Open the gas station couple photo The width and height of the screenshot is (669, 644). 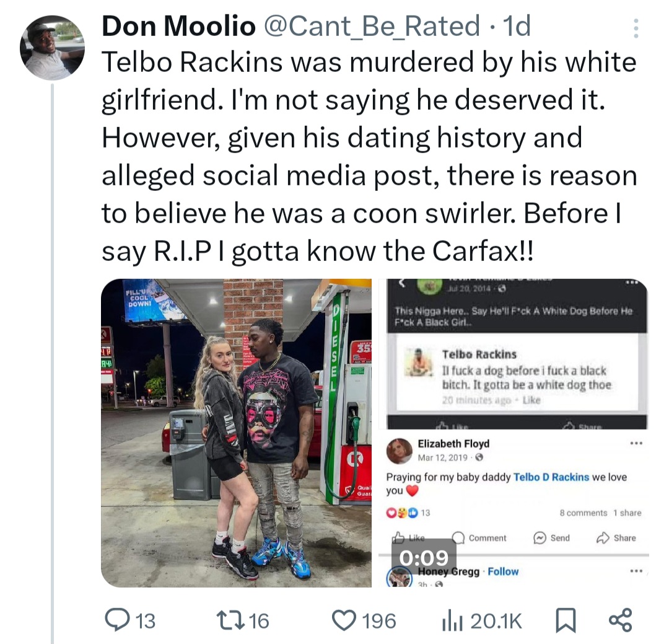236,433
